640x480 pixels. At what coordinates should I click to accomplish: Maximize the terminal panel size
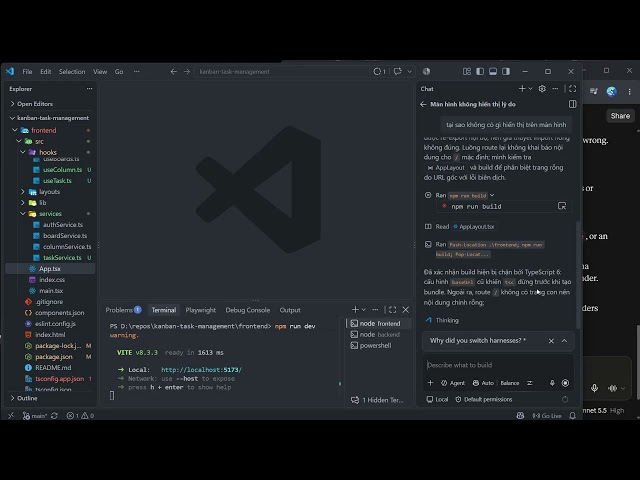pos(393,310)
